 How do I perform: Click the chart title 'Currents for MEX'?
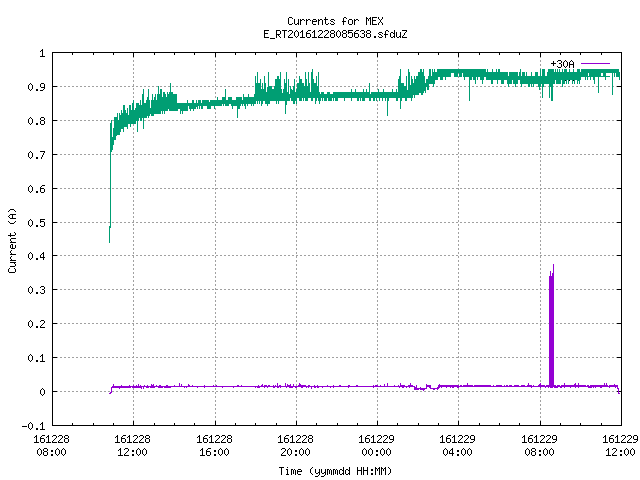click(x=335, y=21)
